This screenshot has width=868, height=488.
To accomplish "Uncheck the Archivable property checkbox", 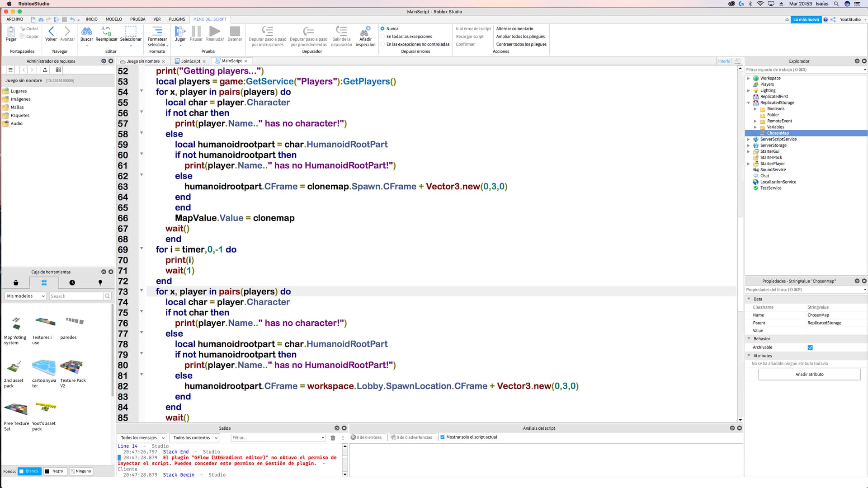I will 810,347.
